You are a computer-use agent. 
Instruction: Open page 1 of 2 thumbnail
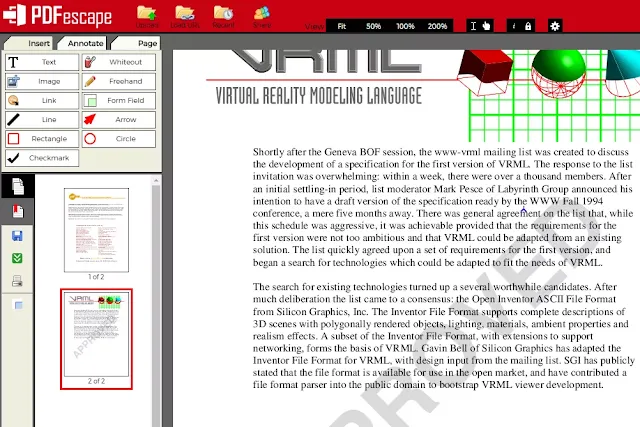pos(96,230)
